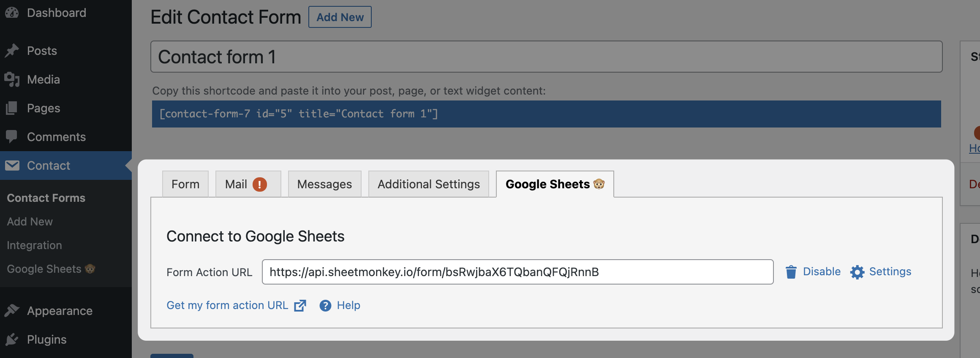
Task: Open Pages using the sidebar icon
Action: [x=13, y=108]
